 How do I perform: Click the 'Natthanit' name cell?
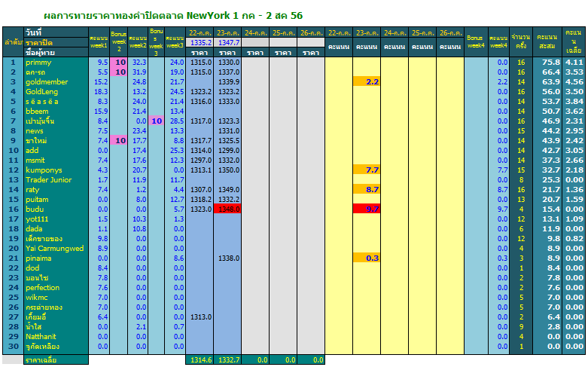[x=56, y=337]
